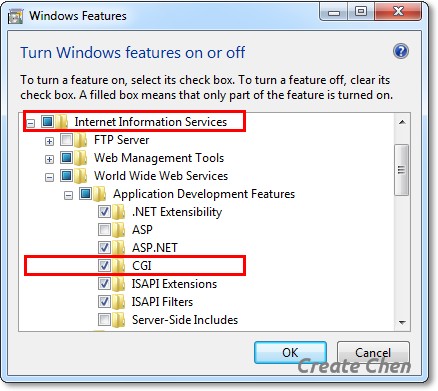This screenshot has height=391, width=438.
Task: Toggle the FTP Server checkbox
Action: [x=66, y=140]
